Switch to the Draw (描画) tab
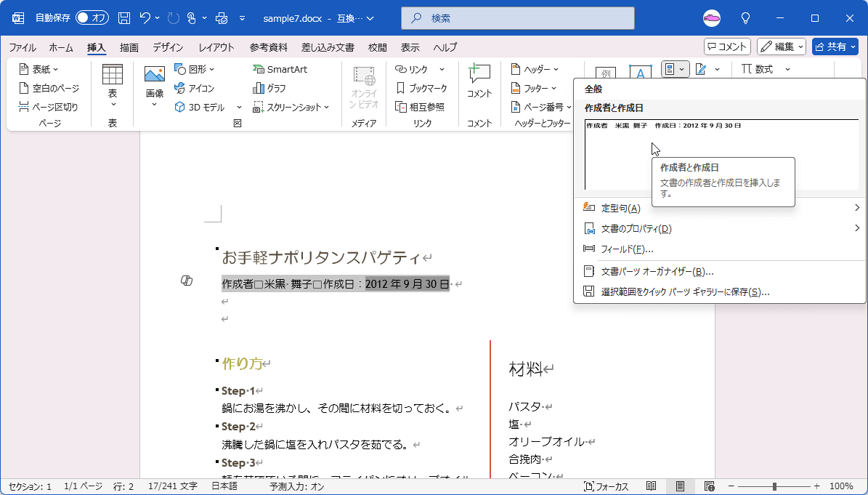The width and height of the screenshot is (868, 495). [129, 48]
